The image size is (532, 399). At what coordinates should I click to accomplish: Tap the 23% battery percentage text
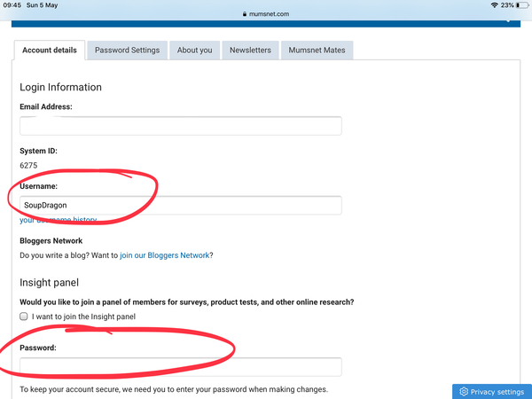pyautogui.click(x=509, y=5)
